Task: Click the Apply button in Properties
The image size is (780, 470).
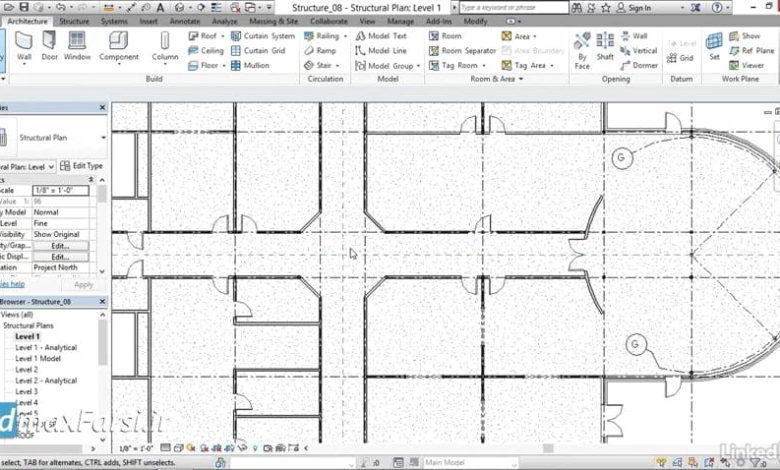Action: 84,285
